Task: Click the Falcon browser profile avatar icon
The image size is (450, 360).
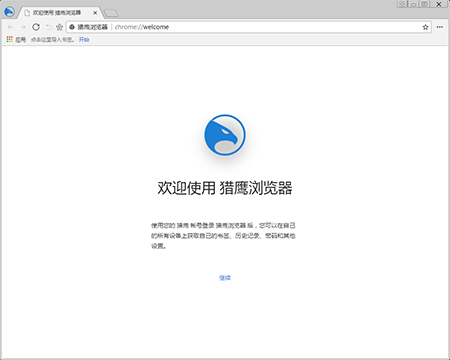Action: pyautogui.click(x=9, y=12)
